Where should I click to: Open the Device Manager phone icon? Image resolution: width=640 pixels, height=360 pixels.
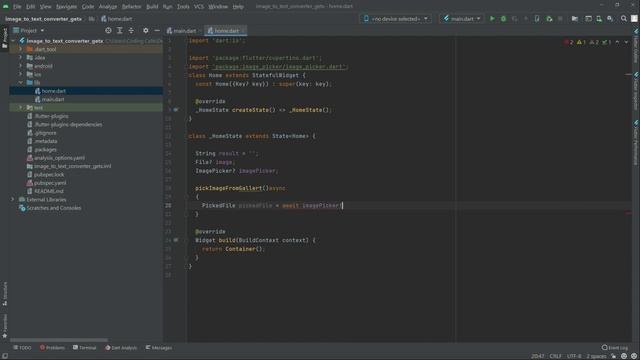(599, 19)
